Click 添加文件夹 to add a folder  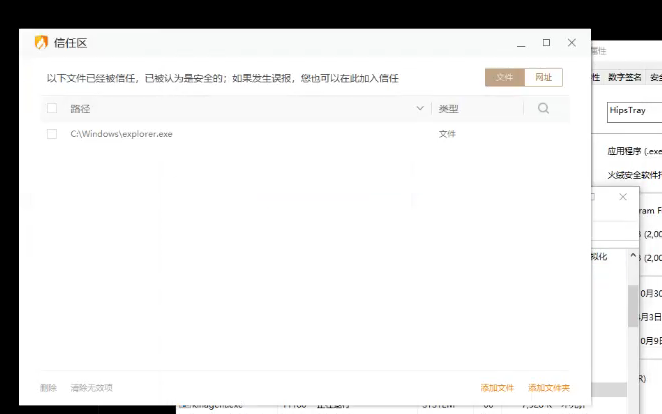[x=549, y=387]
